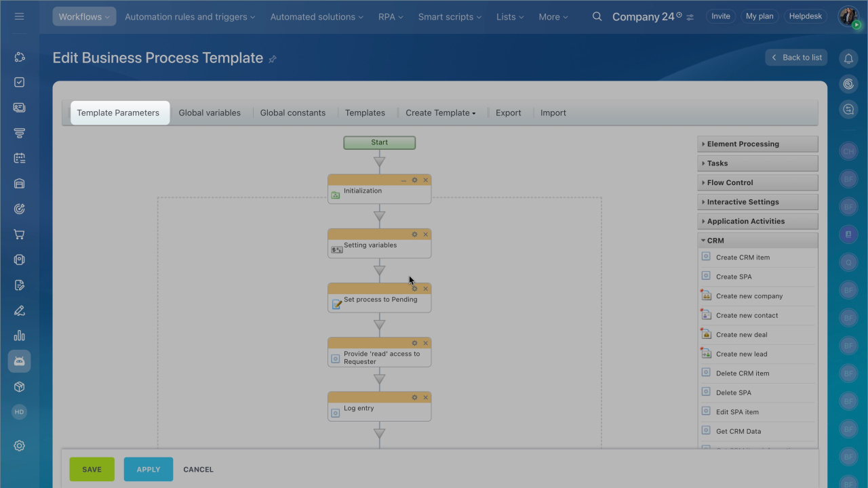Remove the Initialization activity with X
Viewport: 868px width, 488px height.
(x=426, y=180)
